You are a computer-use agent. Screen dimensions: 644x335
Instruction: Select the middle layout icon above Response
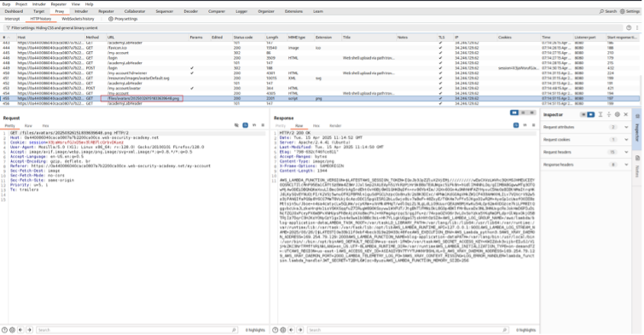523,113
